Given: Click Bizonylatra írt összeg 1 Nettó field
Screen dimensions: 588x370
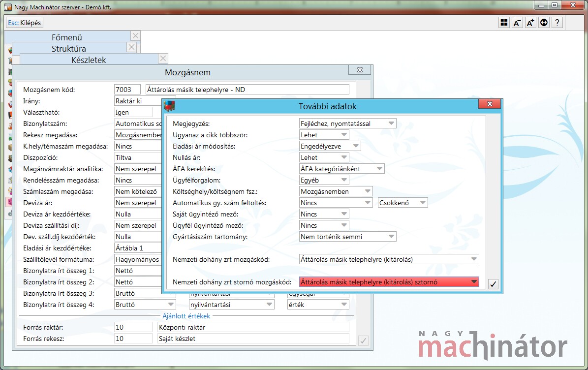Looking at the screenshot, I should pyautogui.click(x=138, y=271).
